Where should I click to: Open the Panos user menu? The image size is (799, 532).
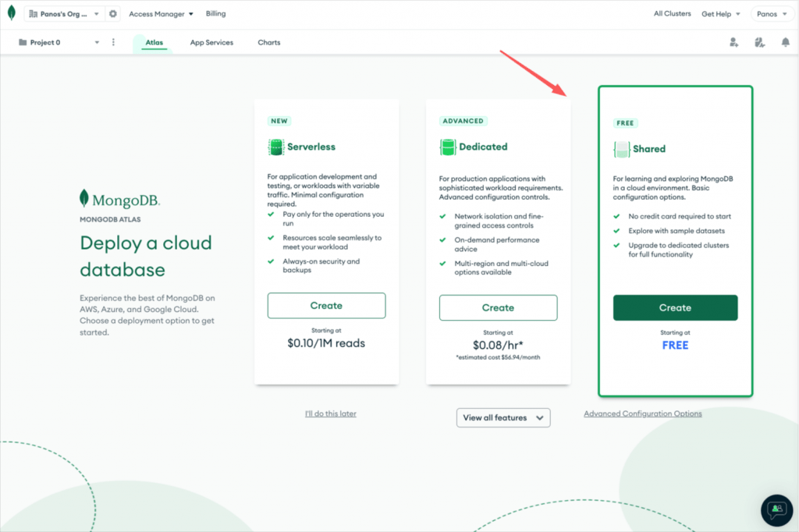pos(772,14)
